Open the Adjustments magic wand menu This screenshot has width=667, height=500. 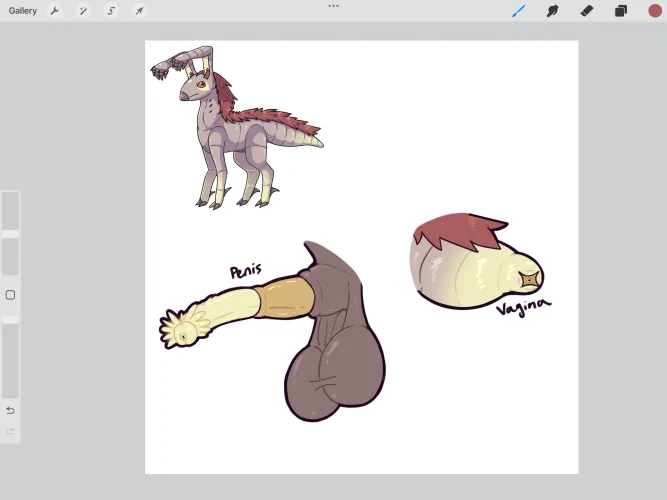coord(83,11)
